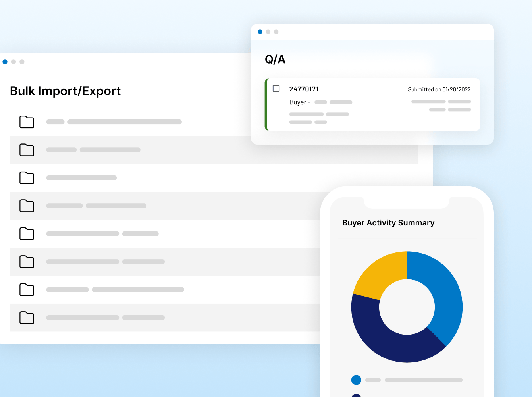Toggle the blue legend marker below the donut chart
532x397 pixels.
point(356,380)
